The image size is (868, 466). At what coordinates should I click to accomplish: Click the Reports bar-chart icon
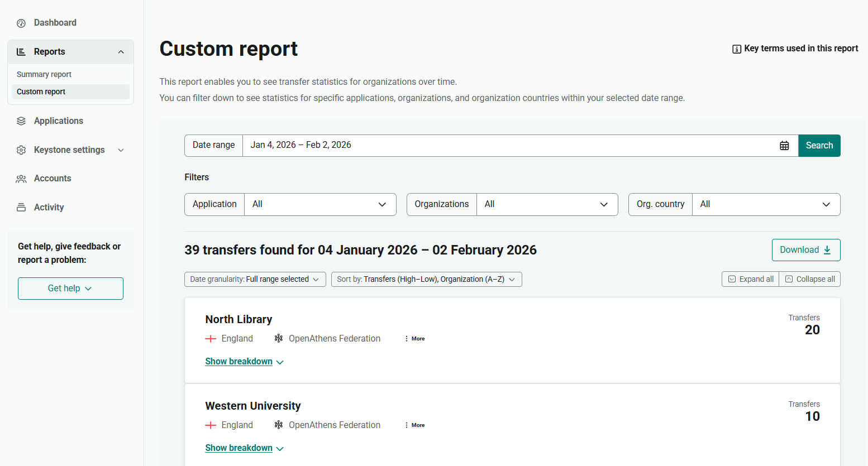click(x=21, y=51)
